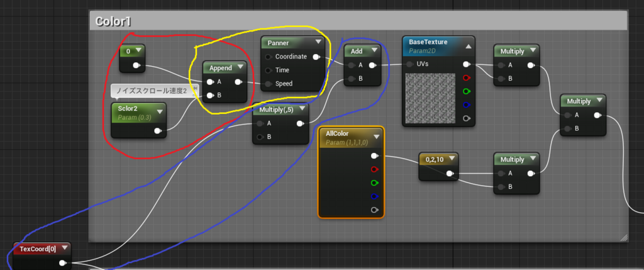Click AllColor's blue channel output pin
644x270 pixels.
tap(374, 196)
